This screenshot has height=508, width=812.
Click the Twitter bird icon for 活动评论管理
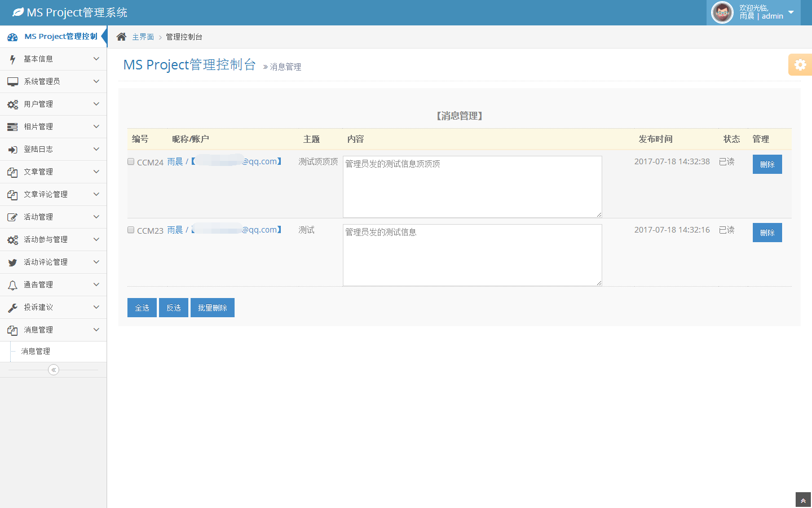[12, 262]
